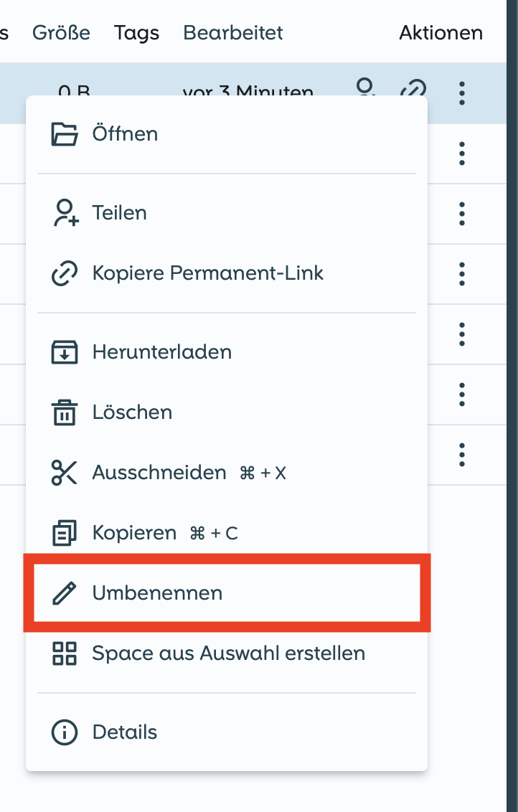Choose Space aus Auswahl erstellen
Image resolution: width=518 pixels, height=812 pixels.
click(228, 653)
